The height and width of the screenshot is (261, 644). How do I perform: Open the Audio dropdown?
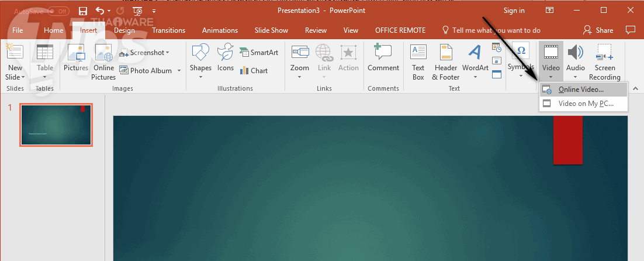[x=576, y=62]
